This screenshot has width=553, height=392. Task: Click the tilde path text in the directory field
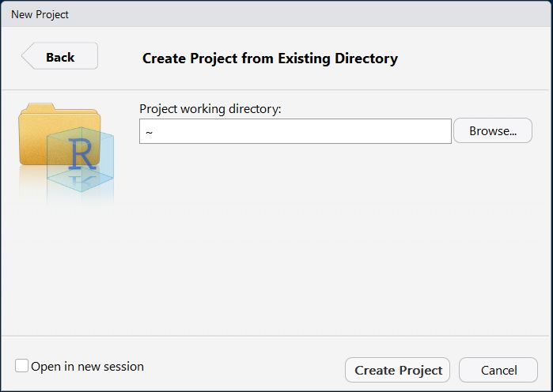tap(149, 132)
